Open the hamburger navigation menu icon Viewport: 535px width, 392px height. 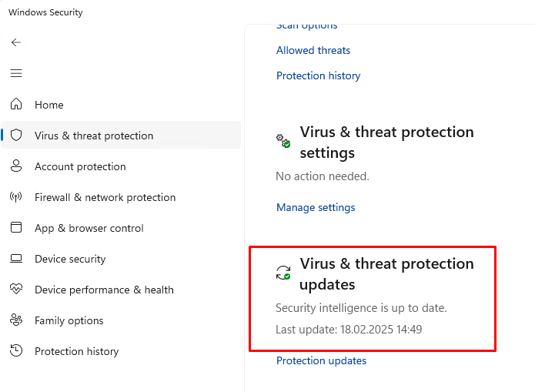tap(16, 73)
